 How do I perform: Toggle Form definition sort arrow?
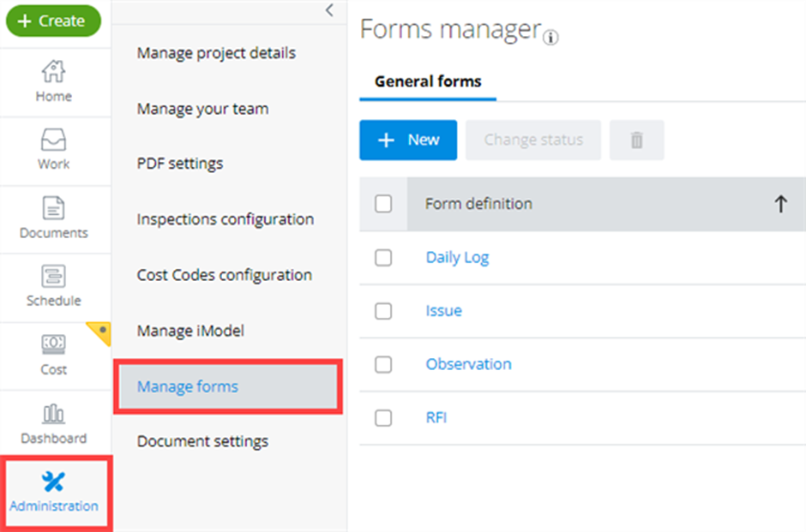(780, 204)
